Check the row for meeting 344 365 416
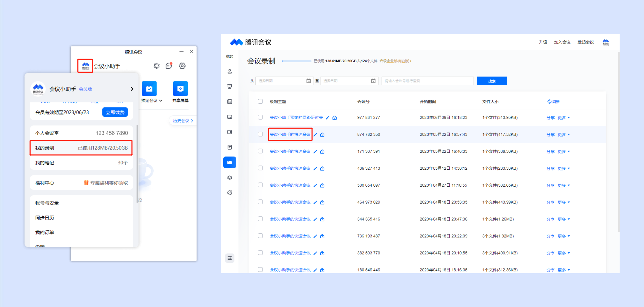This screenshot has width=644, height=307. pos(260,219)
